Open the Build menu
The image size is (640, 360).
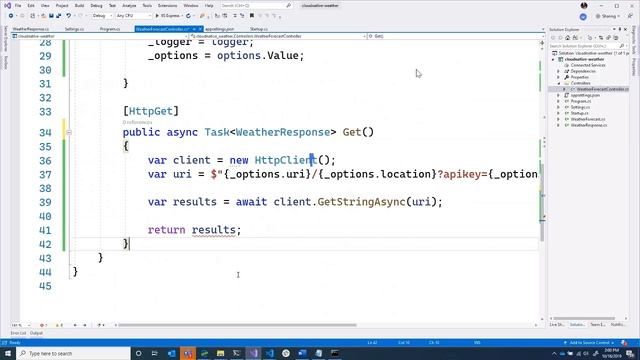click(x=79, y=6)
